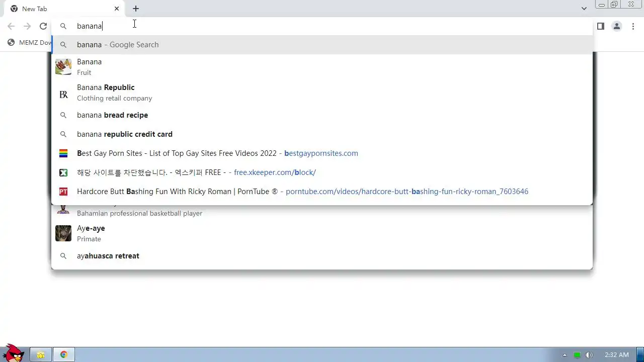Image resolution: width=644 pixels, height=362 pixels.
Task: Restore down the Chrome window
Action: [614, 5]
